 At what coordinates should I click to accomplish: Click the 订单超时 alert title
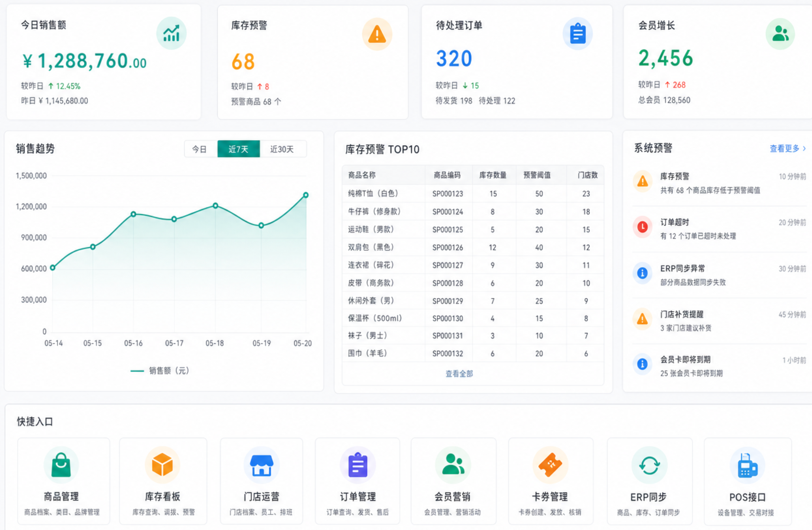click(675, 222)
